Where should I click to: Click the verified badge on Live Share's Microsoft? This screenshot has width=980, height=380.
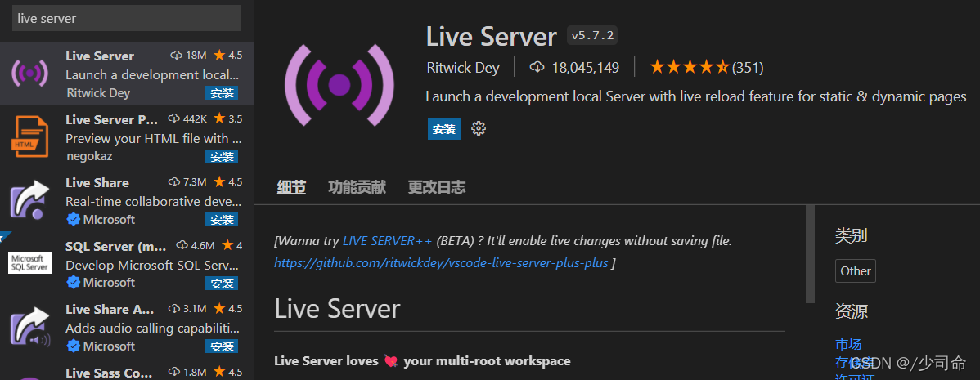73,220
